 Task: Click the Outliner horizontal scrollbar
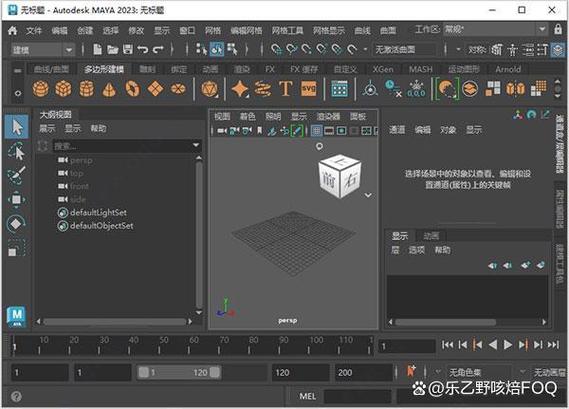click(x=114, y=322)
